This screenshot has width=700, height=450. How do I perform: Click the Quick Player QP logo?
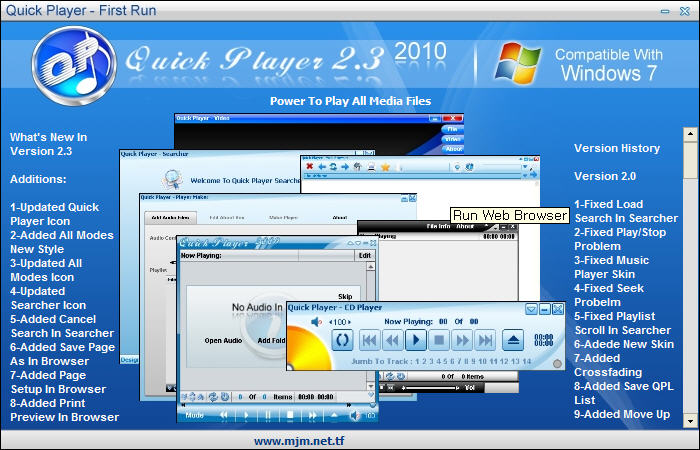coord(74,66)
